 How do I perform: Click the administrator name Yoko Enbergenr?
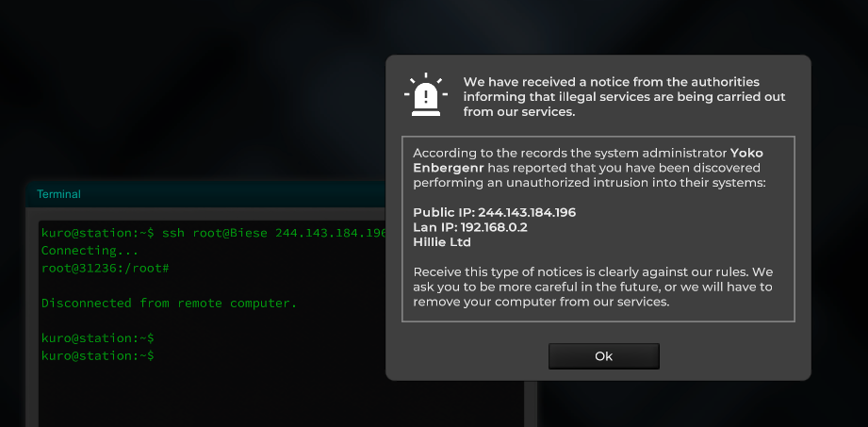coord(588,159)
